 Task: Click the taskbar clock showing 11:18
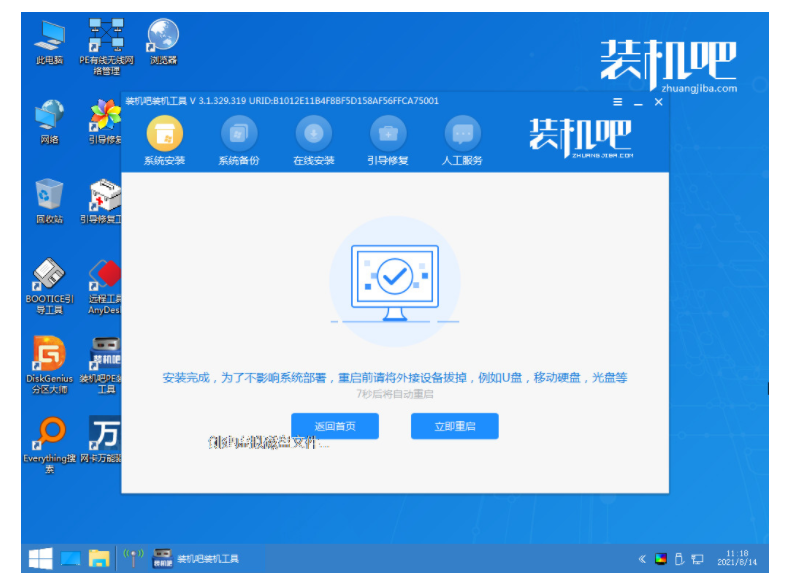[739, 557]
